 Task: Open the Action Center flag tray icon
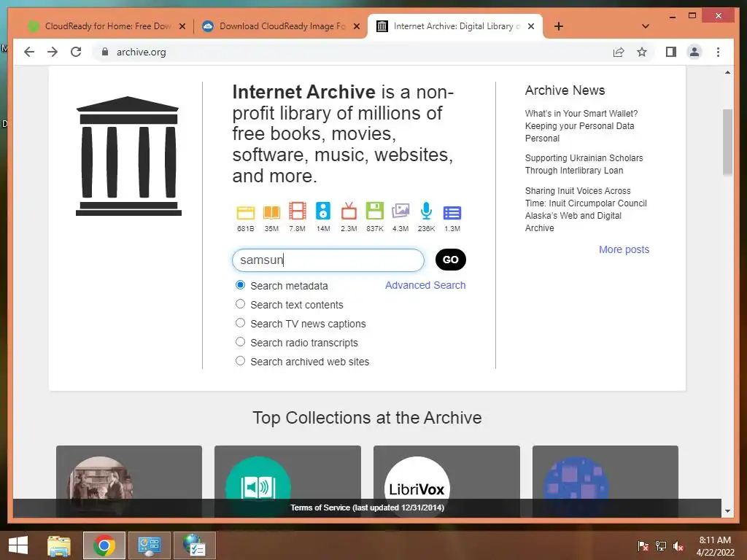643,545
